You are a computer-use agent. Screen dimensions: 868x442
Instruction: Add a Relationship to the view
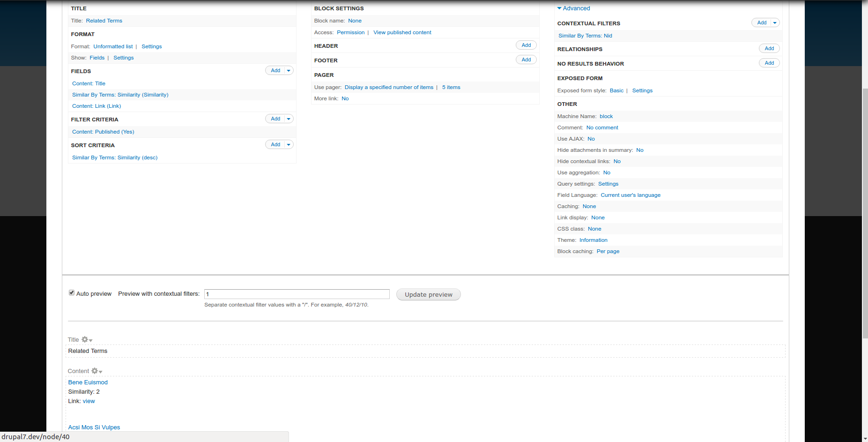(x=769, y=49)
